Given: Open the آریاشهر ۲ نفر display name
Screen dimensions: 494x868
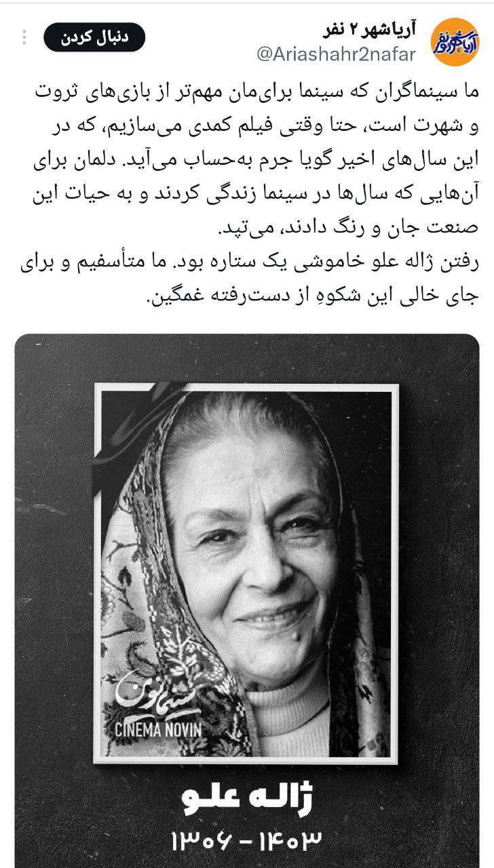Looking at the screenshot, I should (x=368, y=29).
